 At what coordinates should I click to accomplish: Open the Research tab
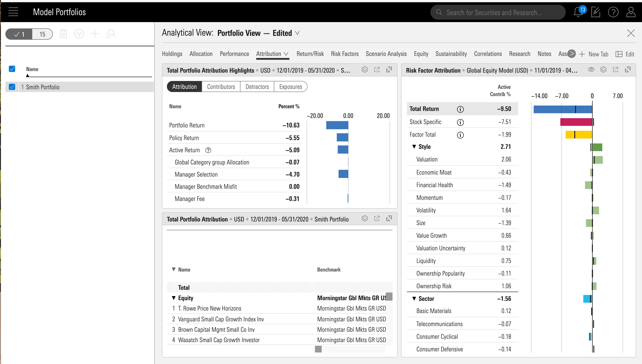[x=520, y=54]
